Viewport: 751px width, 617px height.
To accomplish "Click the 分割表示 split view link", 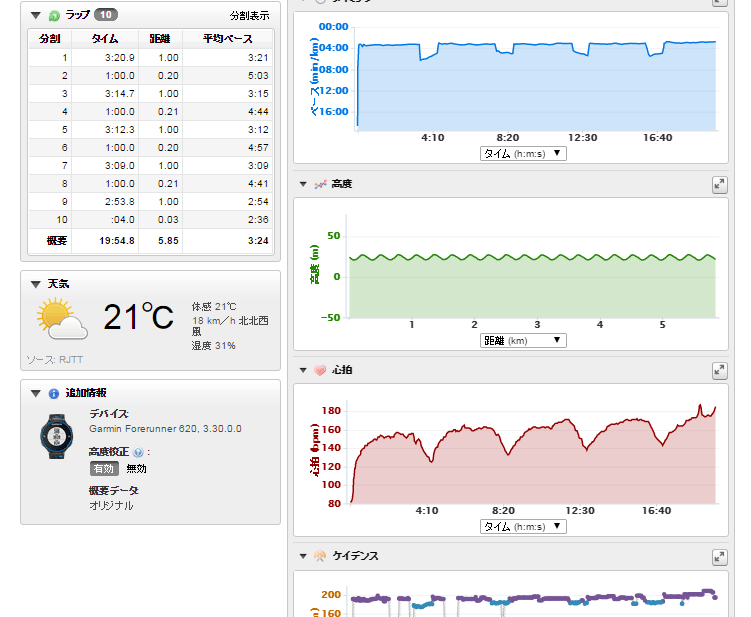I will (x=249, y=16).
